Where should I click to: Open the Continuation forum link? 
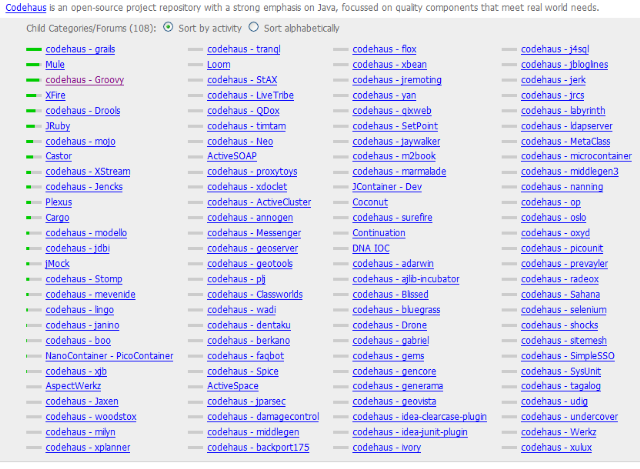tap(379, 233)
